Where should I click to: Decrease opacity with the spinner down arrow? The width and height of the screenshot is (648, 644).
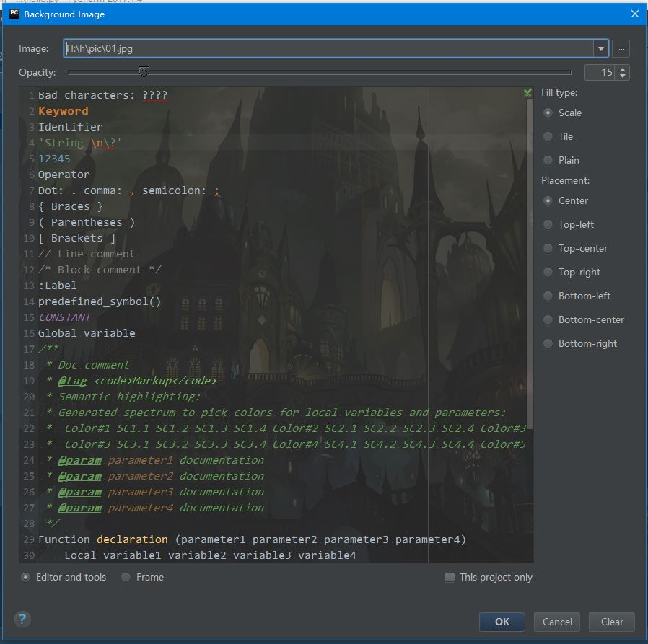(623, 76)
